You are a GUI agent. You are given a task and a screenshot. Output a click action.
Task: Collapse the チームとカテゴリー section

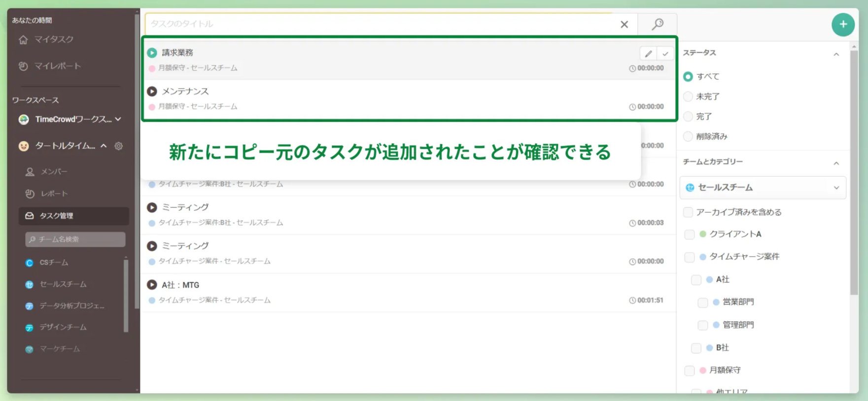click(836, 163)
